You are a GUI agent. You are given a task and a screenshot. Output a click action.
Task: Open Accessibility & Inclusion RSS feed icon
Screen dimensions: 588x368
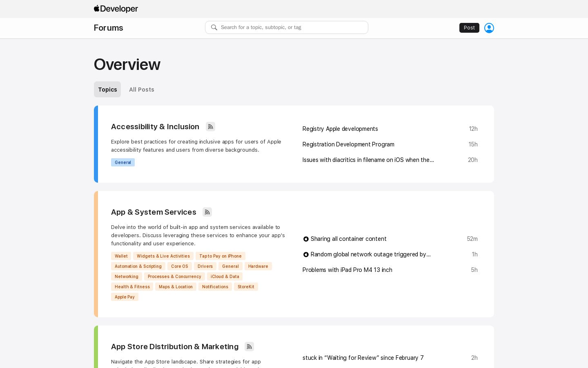210,127
